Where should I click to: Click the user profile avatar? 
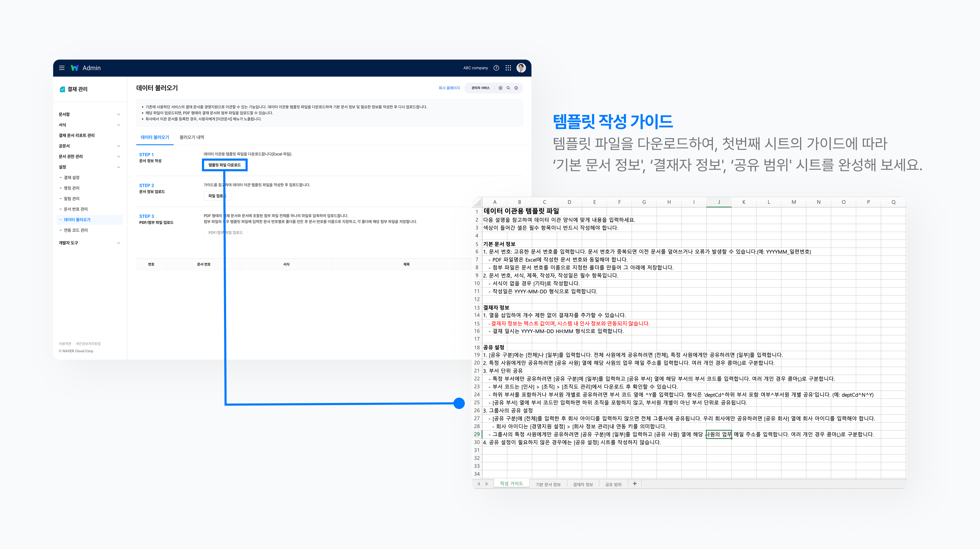[521, 68]
